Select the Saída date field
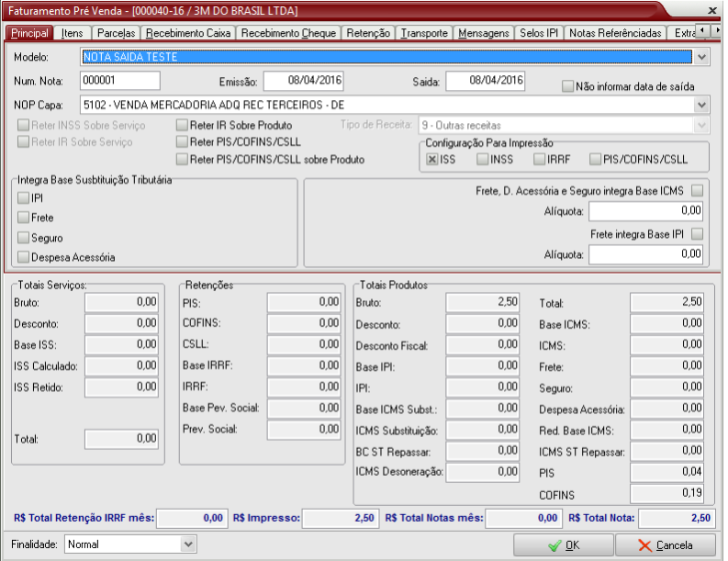This screenshot has height=561, width=728. click(486, 81)
